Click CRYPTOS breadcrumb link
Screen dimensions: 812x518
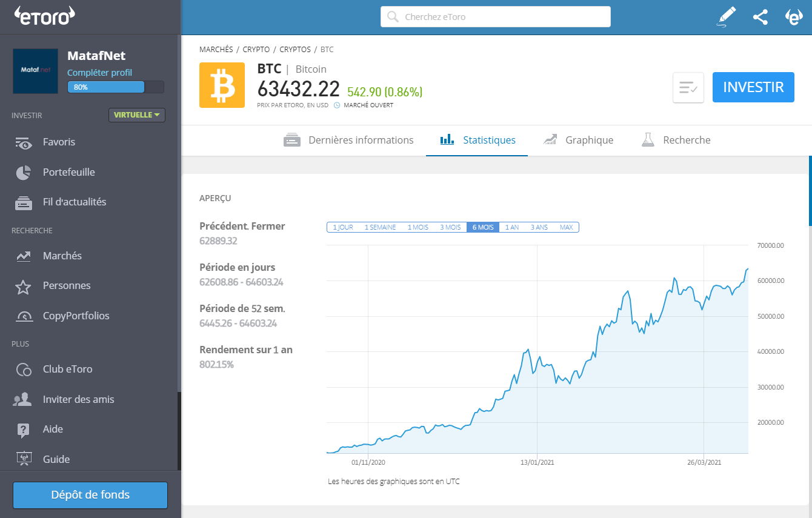295,50
